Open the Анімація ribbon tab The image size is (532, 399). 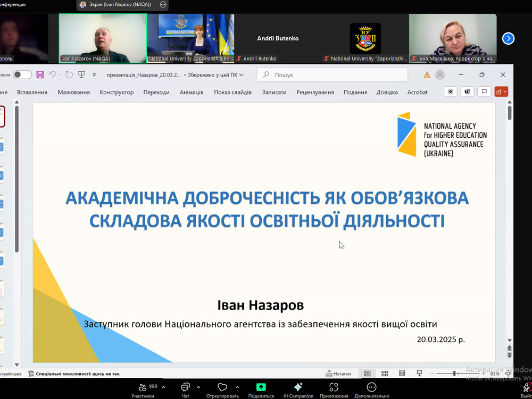pos(192,92)
